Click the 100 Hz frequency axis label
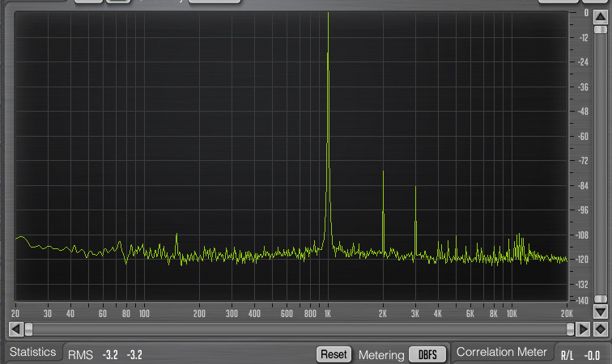Viewport: 612px width, 364px height. 144,314
